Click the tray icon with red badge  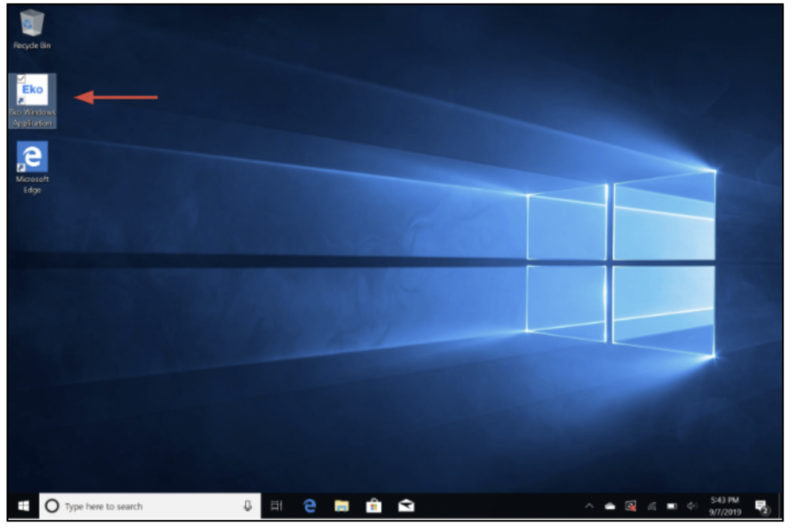point(631,506)
